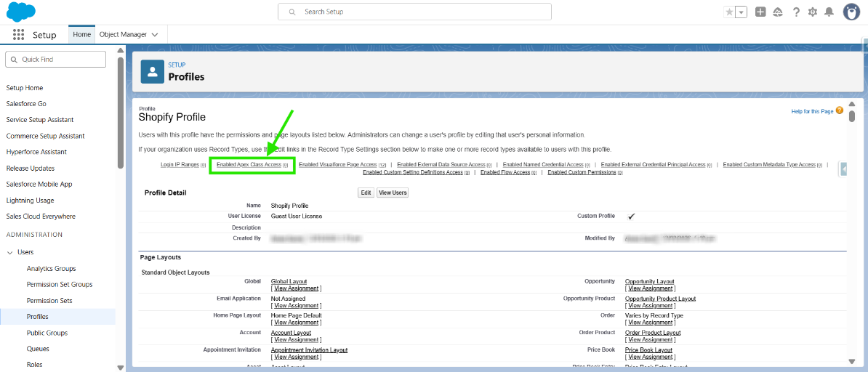The width and height of the screenshot is (868, 372).
Task: Click the Edit profile button
Action: 366,193
